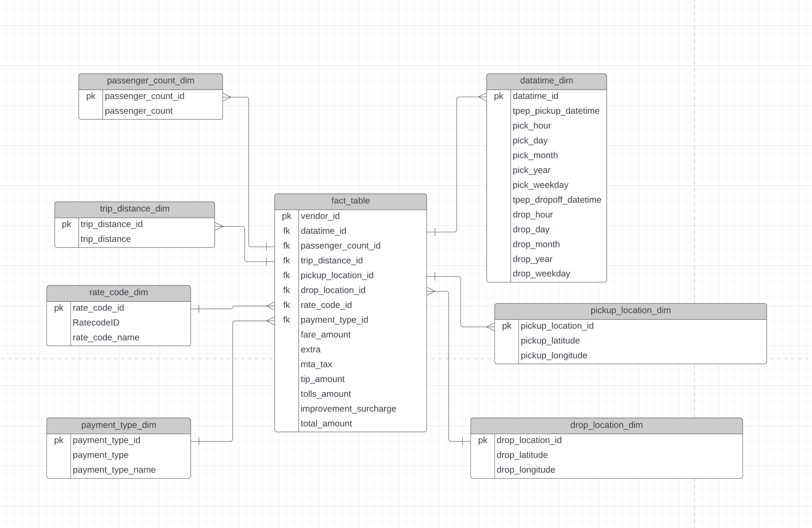
Task: Select the datatime_dim entity header
Action: click(546, 81)
